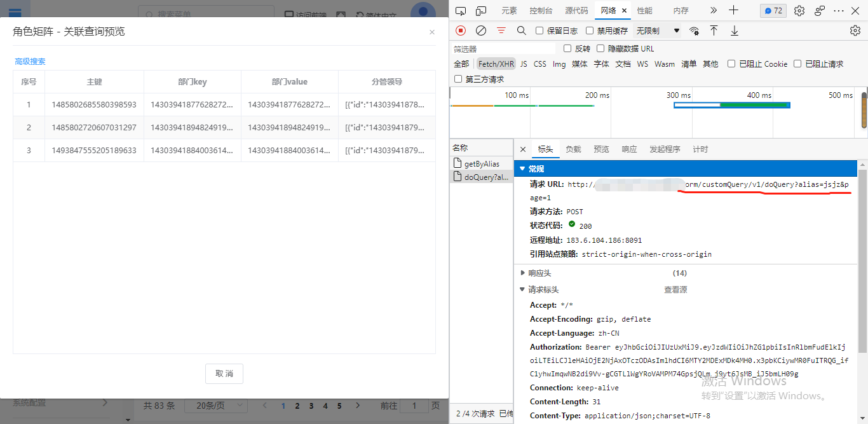
Task: Click the 取消 button in dialog
Action: click(224, 374)
